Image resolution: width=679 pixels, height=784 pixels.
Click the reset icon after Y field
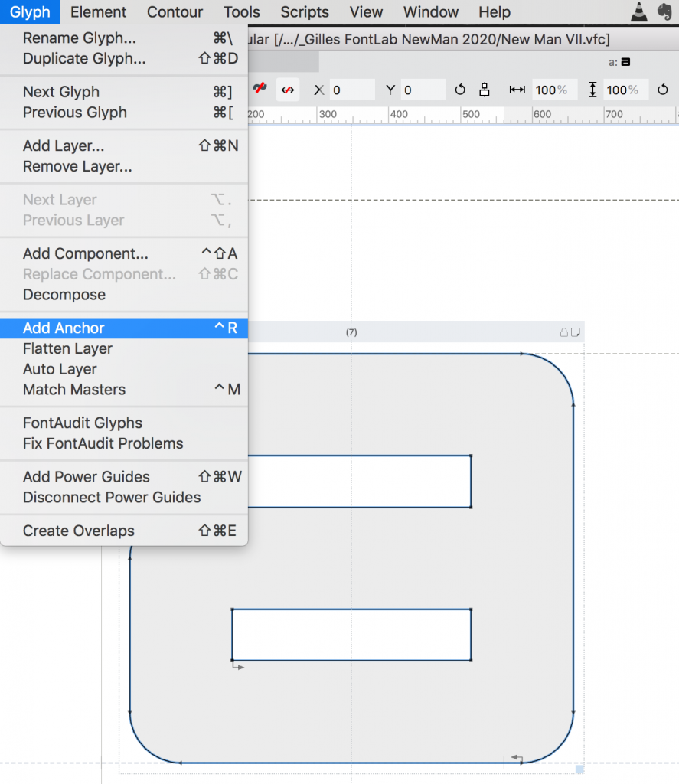click(460, 90)
